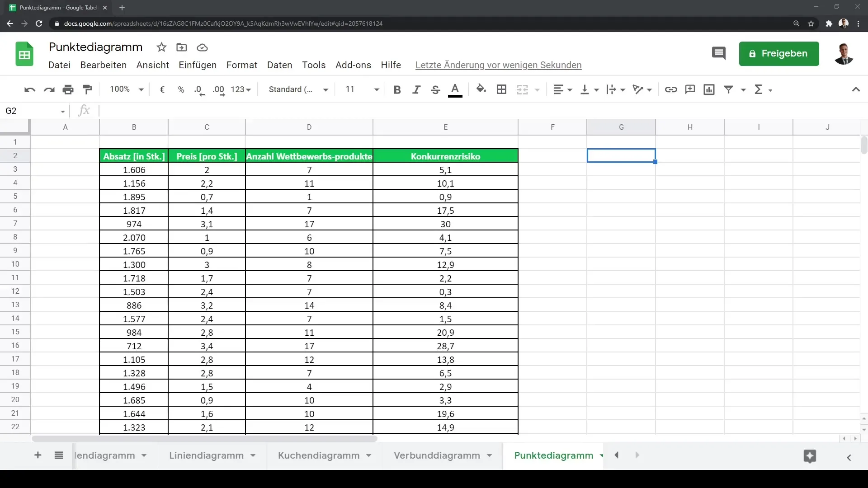Viewport: 868px width, 488px height.
Task: Open more number formats 123 menu
Action: click(241, 89)
